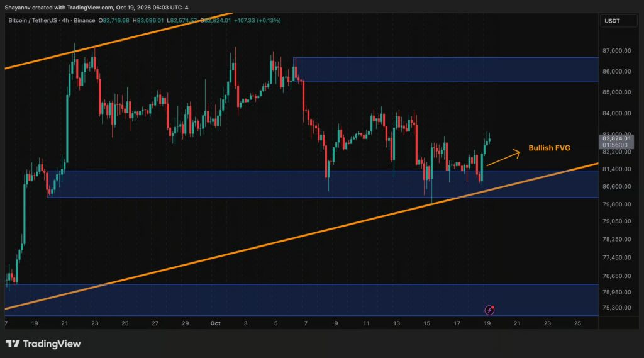Select the Bullish FVG text annotation
Screen dimensions: 644x358
549,148
